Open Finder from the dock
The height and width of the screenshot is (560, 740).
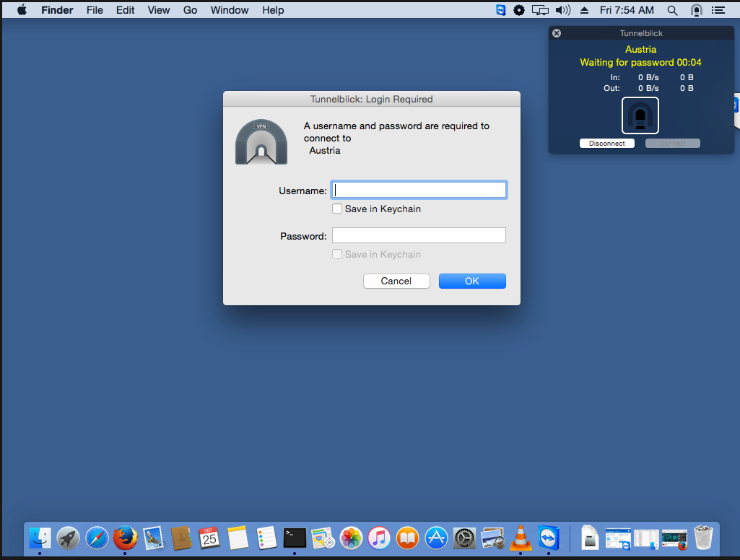40,538
